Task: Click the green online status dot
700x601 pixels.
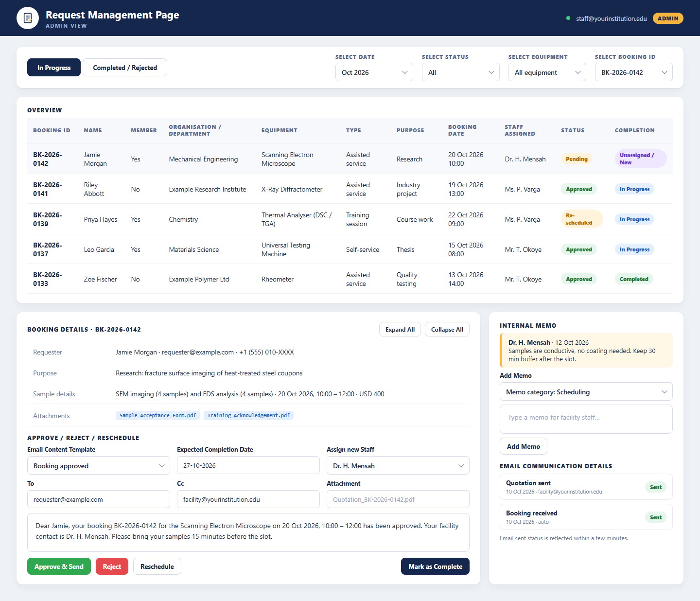Action: point(568,18)
